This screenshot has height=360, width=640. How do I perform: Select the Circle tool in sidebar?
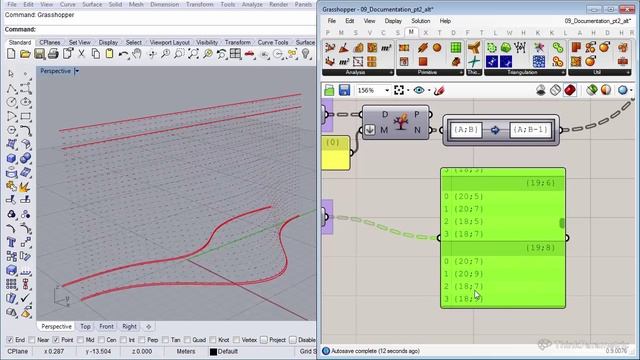11,102
